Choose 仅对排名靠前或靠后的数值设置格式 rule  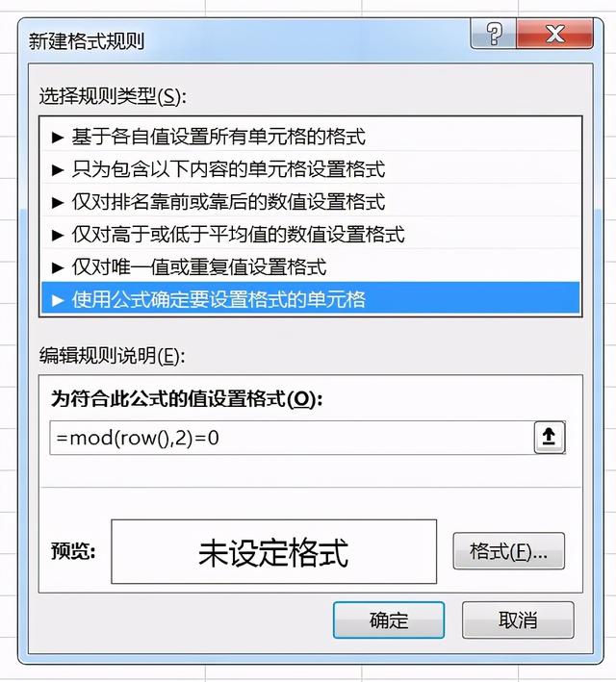click(x=311, y=202)
